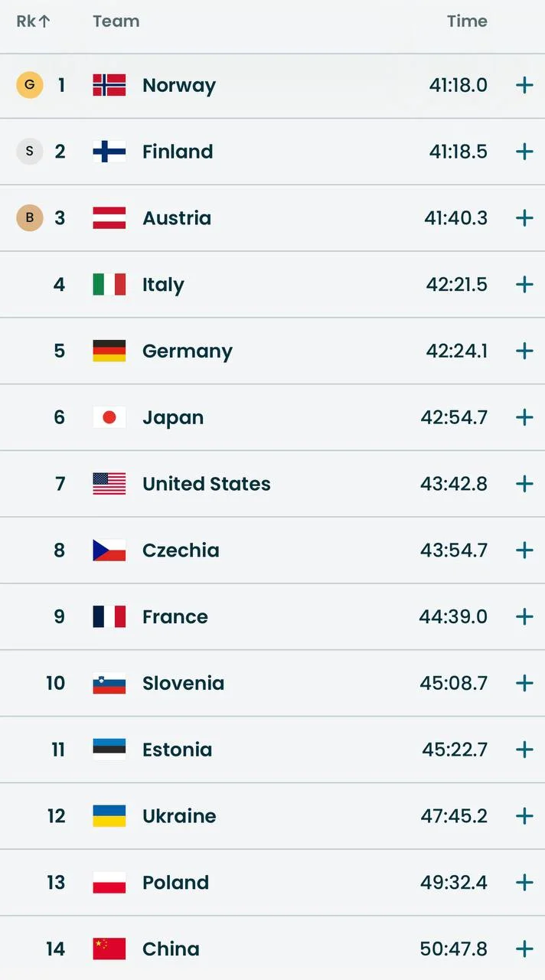Click the Ukraine flag icon

[109, 816]
